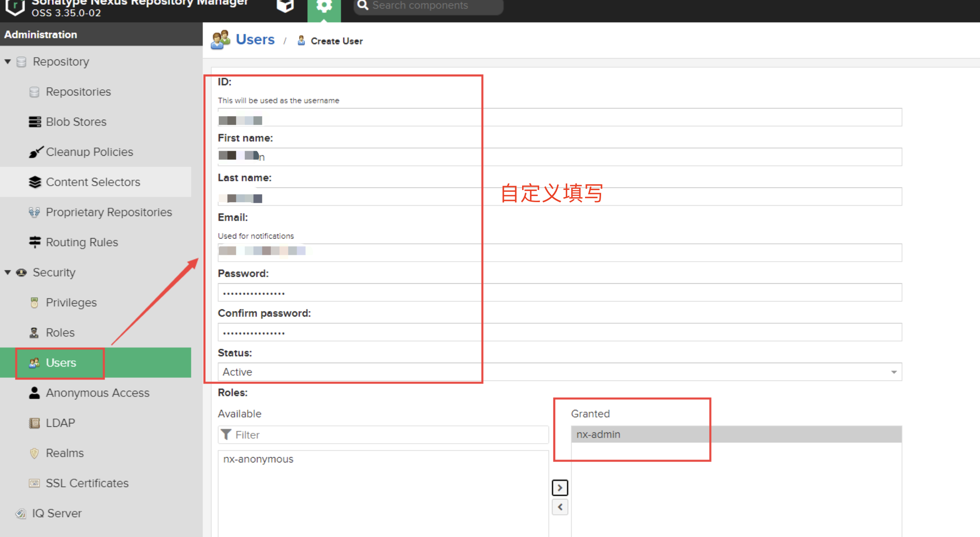Click the SSL Certificates icon
The width and height of the screenshot is (980, 537).
pos(35,483)
